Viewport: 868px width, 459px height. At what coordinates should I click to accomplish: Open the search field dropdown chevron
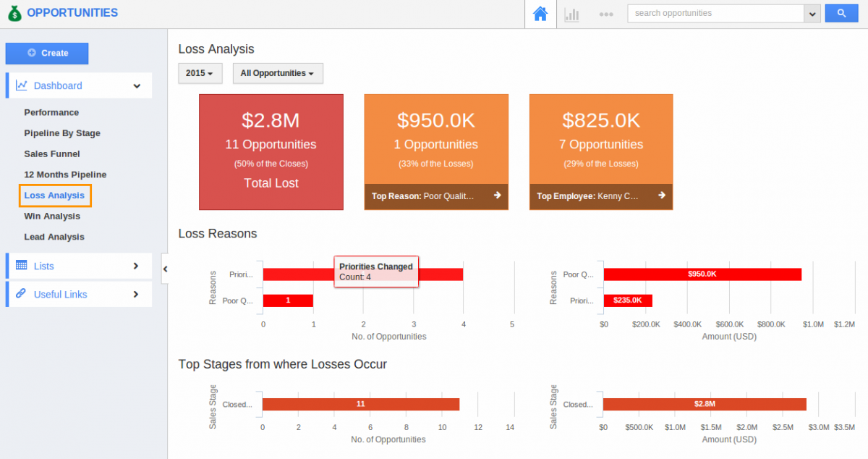(x=812, y=13)
